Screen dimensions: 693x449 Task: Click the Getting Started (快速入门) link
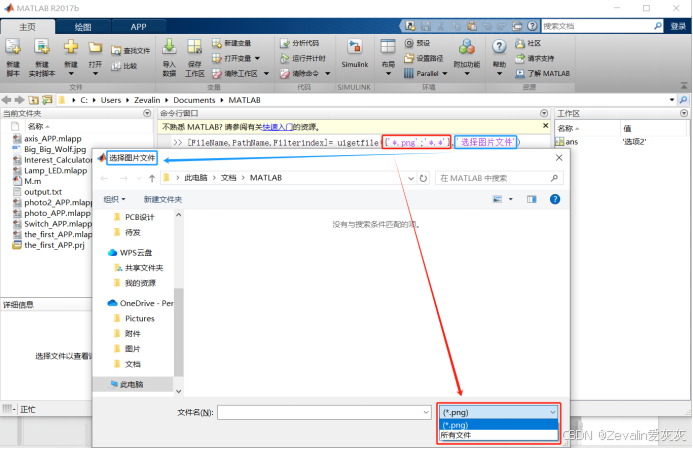278,127
